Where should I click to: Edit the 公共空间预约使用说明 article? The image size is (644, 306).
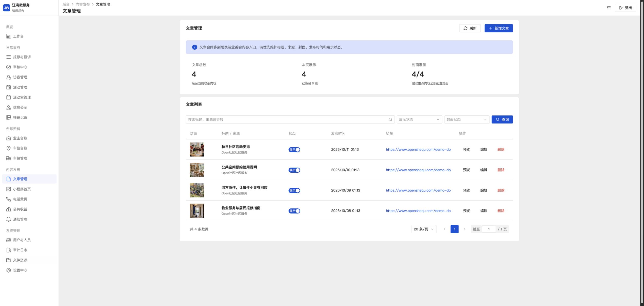click(x=484, y=170)
